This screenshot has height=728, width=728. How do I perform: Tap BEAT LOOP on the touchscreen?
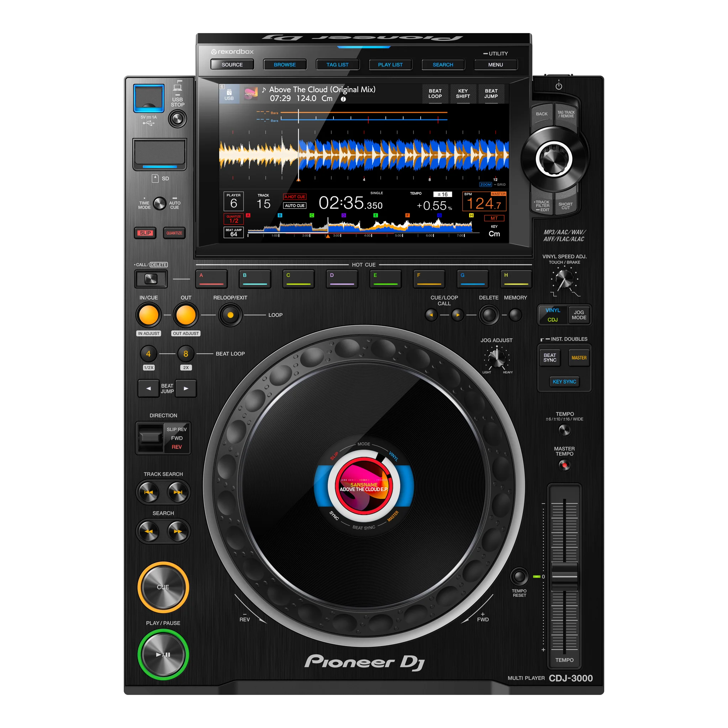(435, 94)
